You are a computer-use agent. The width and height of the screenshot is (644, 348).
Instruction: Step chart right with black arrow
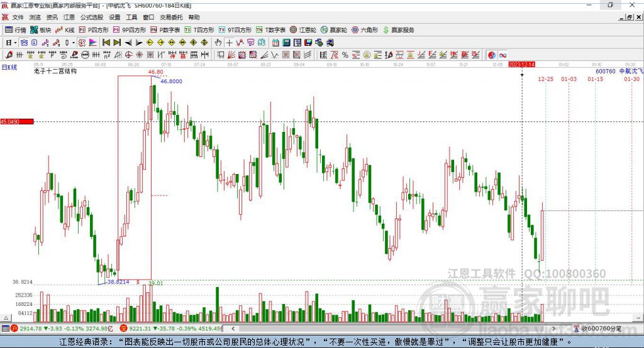tap(139, 43)
